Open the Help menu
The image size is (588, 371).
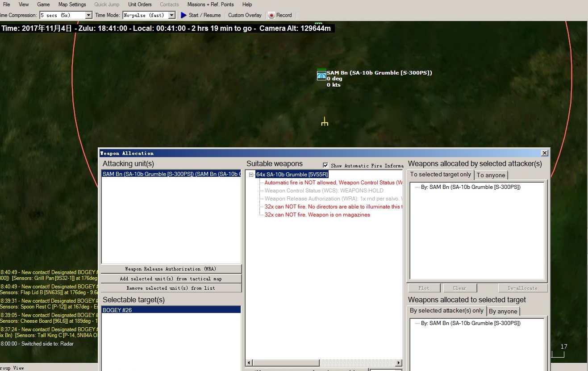click(247, 4)
